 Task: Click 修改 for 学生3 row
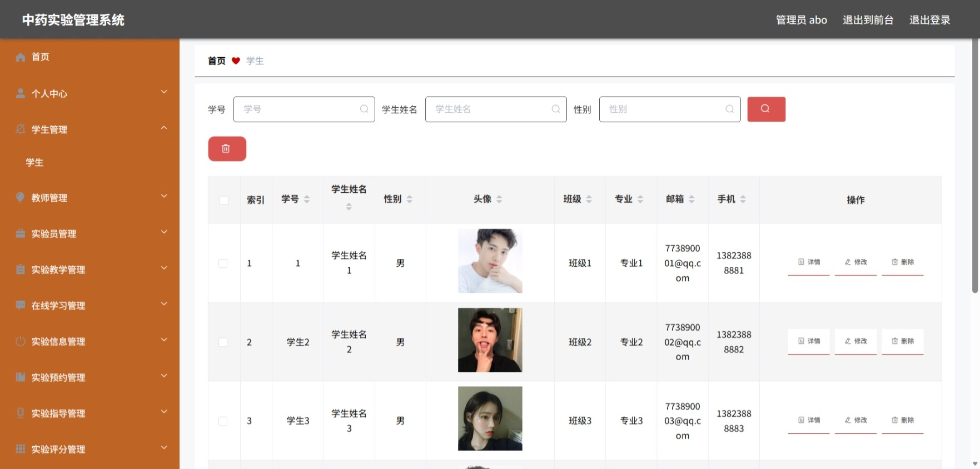856,420
